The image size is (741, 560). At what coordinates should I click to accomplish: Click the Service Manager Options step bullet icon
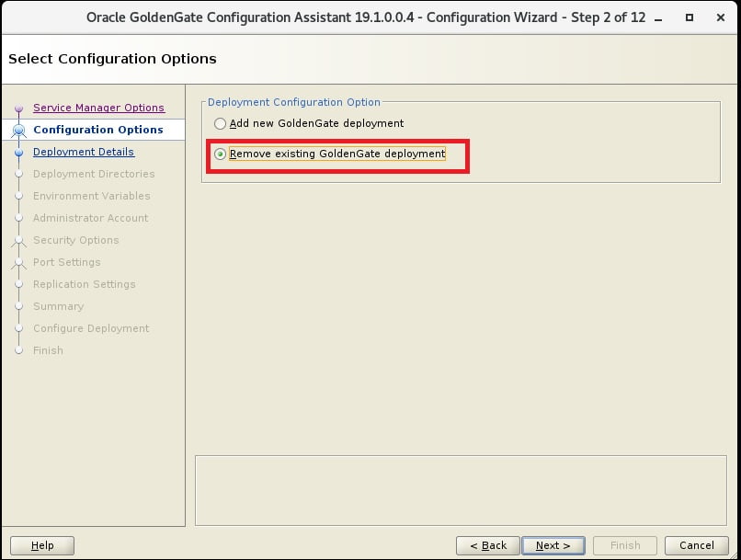(x=19, y=109)
